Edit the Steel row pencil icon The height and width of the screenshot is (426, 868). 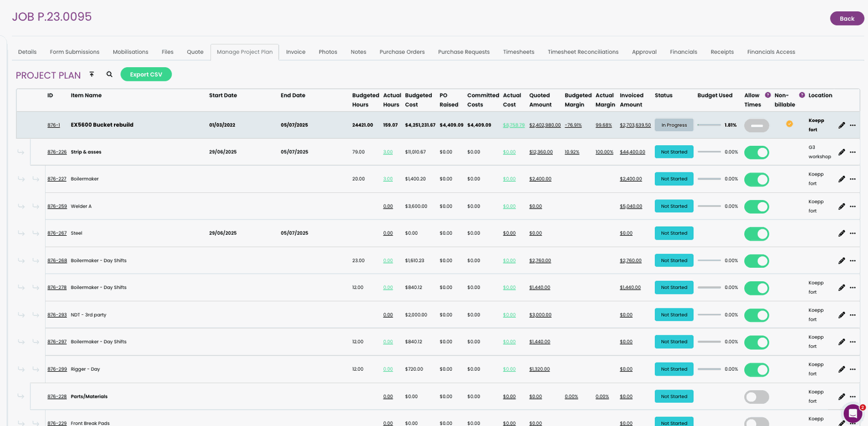tap(841, 234)
